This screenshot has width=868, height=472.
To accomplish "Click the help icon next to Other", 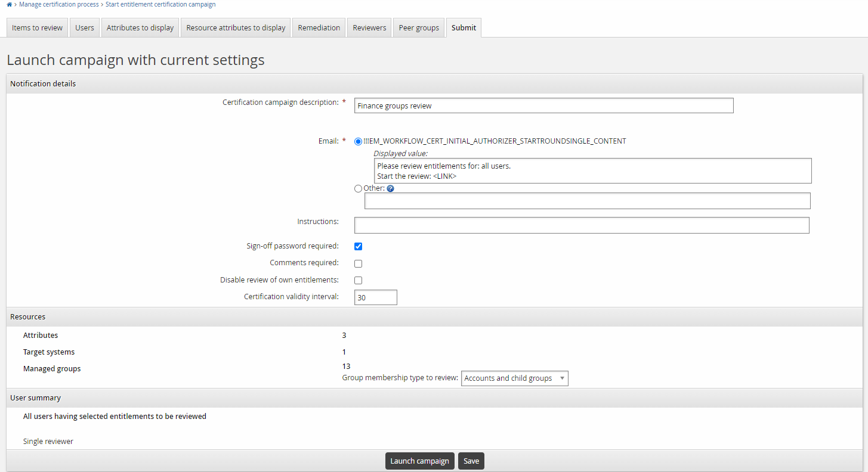I will click(x=390, y=189).
